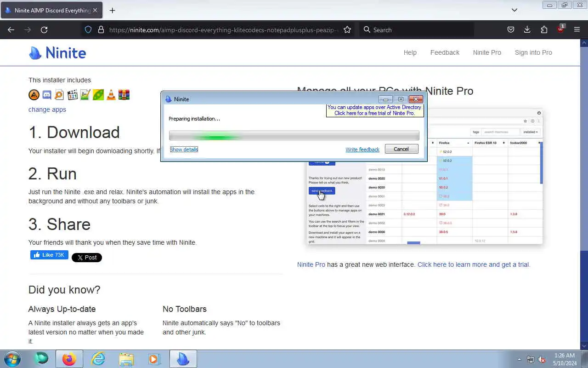Viewport: 588px width, 368px height.
Task: Click the WinRAR books icon
Action: click(x=124, y=95)
